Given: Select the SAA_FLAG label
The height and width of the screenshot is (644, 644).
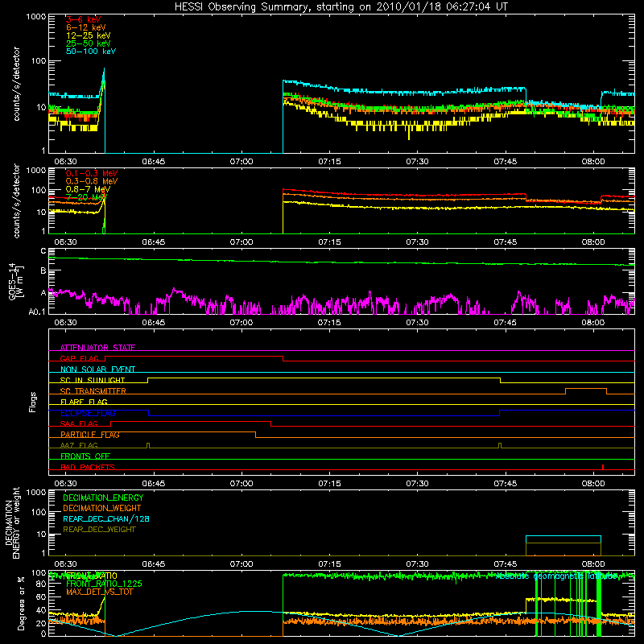Looking at the screenshot, I should point(79,423).
